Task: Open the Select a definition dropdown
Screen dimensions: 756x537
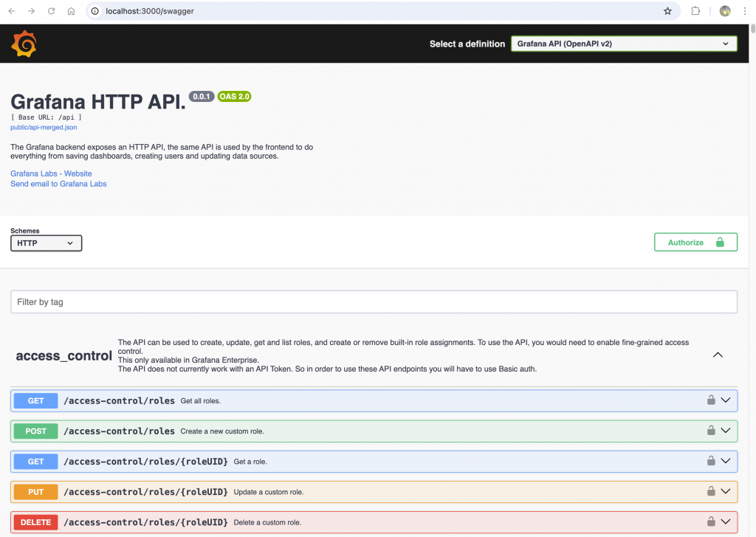Action: coord(624,44)
